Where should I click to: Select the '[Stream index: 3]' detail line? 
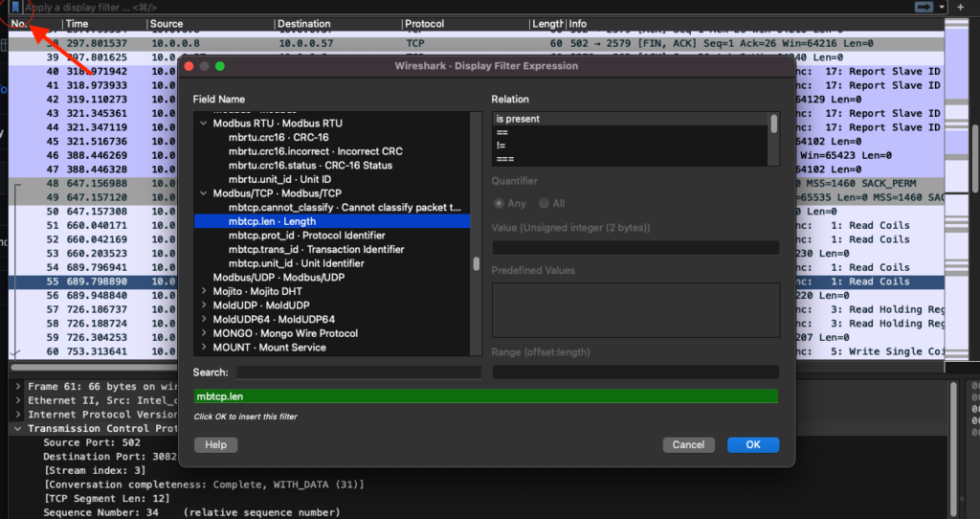pos(95,470)
